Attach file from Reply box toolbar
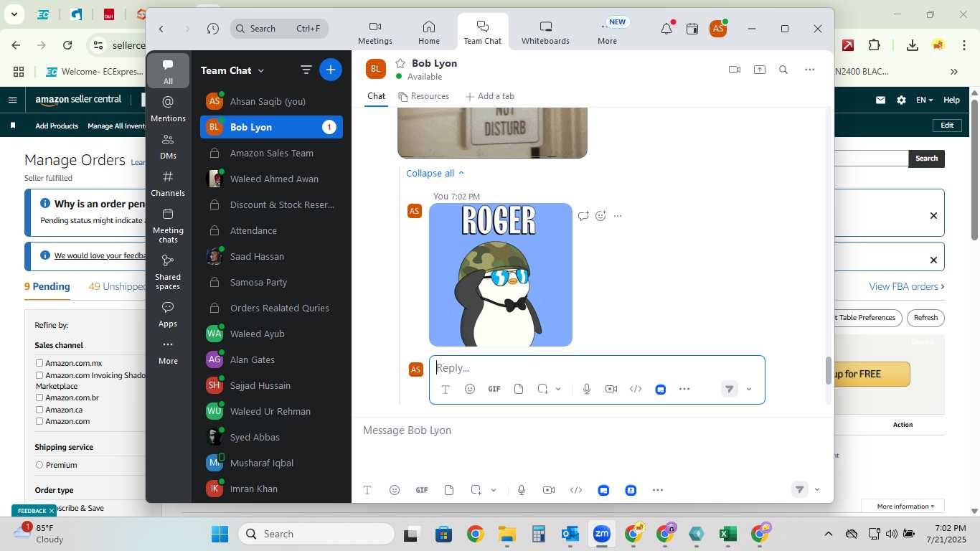This screenshot has width=980, height=551. 519,389
